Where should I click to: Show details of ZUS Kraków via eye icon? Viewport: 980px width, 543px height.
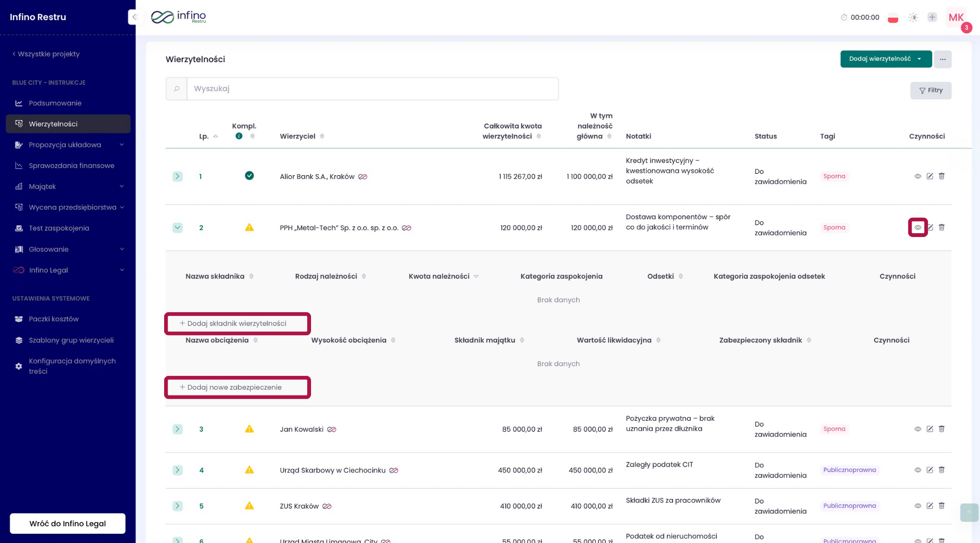pos(917,506)
